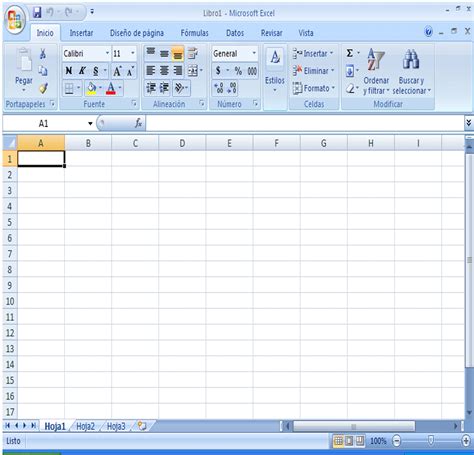Click the Clear eraser icon
This screenshot has width=474, height=455.
[x=350, y=89]
